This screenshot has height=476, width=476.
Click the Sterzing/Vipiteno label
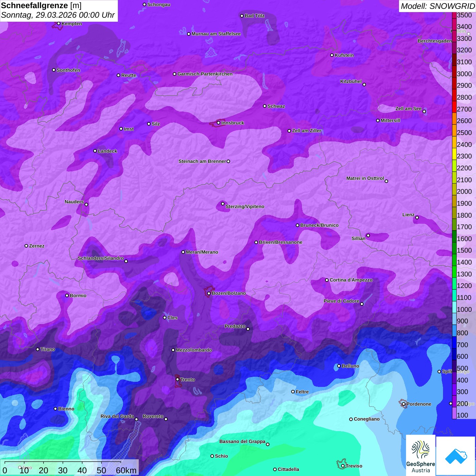pyautogui.click(x=245, y=206)
